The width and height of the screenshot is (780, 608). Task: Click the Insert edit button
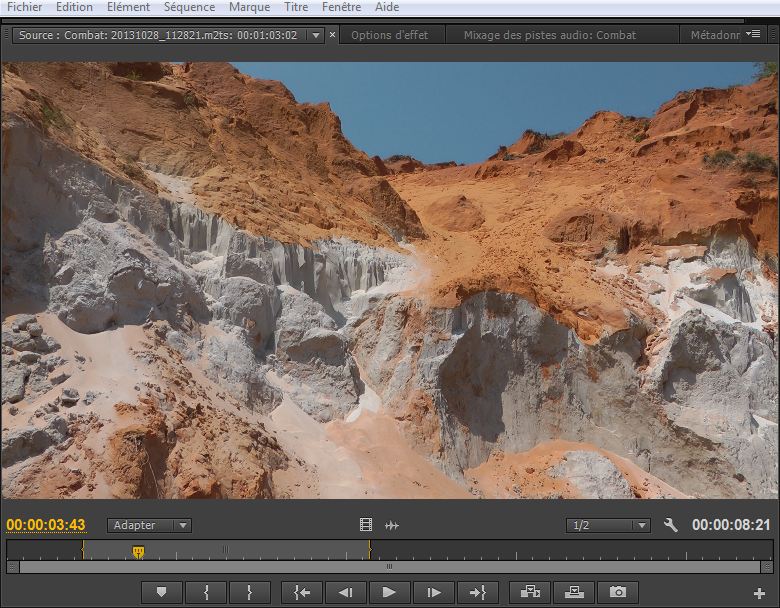529,592
